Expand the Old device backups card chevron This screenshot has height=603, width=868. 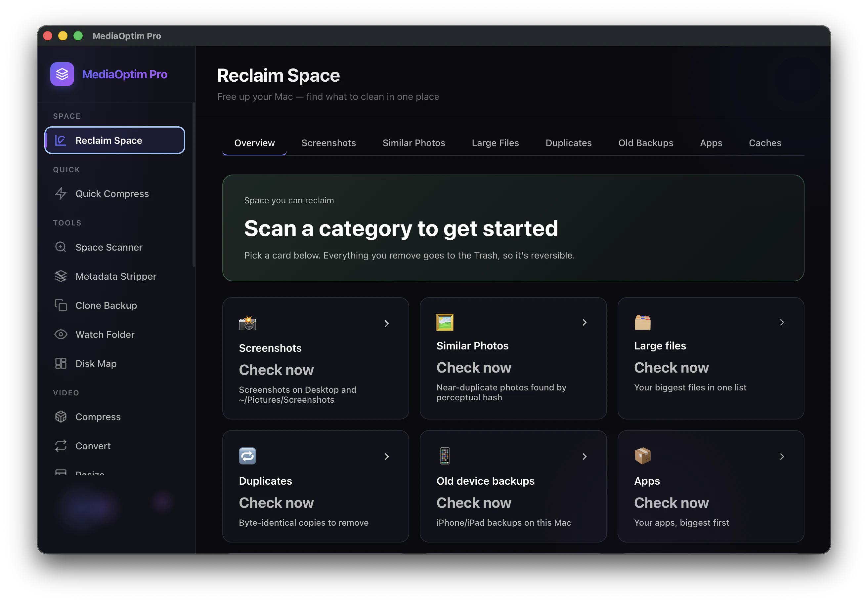(x=585, y=457)
